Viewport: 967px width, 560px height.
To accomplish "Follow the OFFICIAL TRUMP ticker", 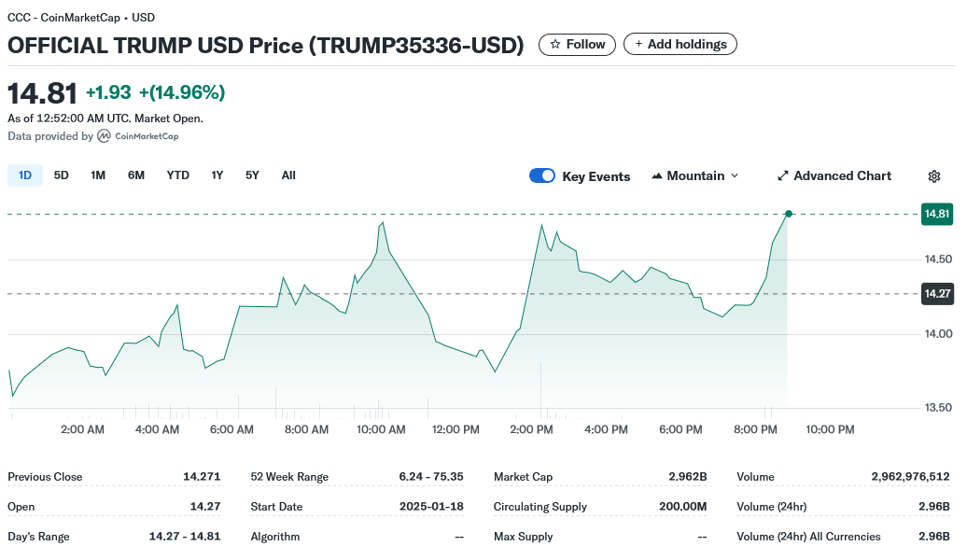I will click(577, 45).
